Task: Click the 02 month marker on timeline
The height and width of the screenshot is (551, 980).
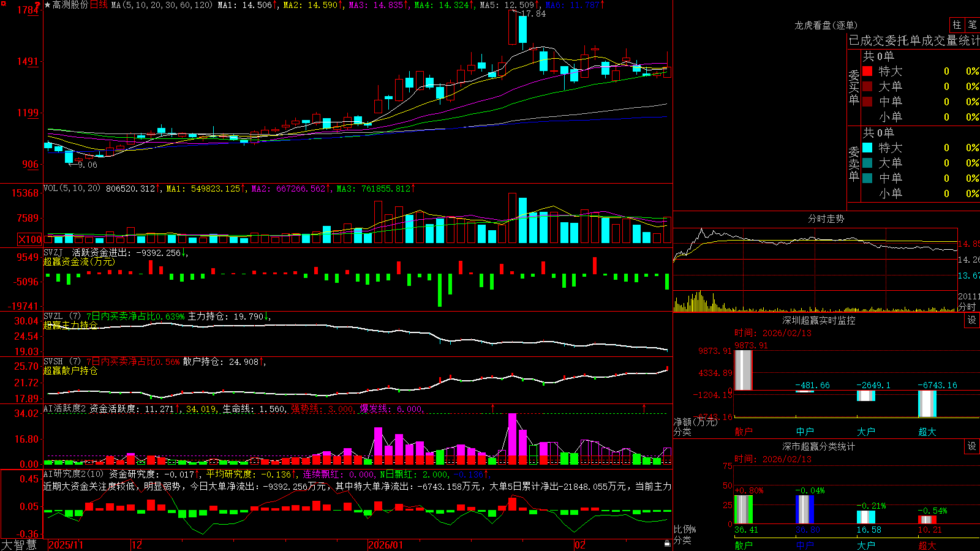Action: [580, 545]
